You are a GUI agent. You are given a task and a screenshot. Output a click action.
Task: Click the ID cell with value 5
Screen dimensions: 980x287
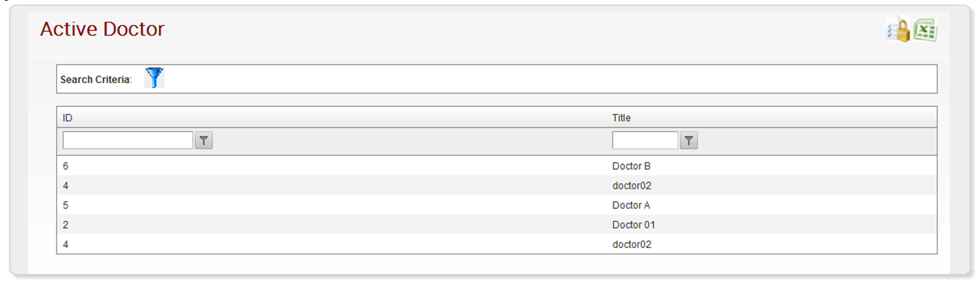tap(66, 205)
